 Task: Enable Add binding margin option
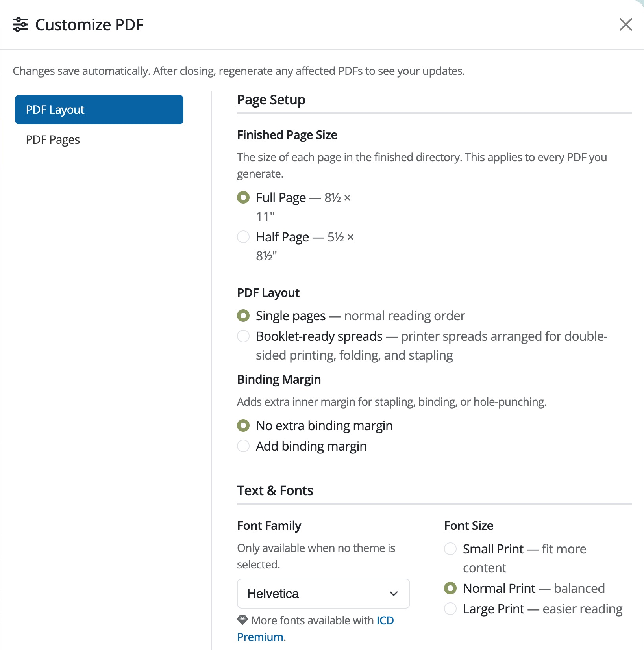pos(243,446)
